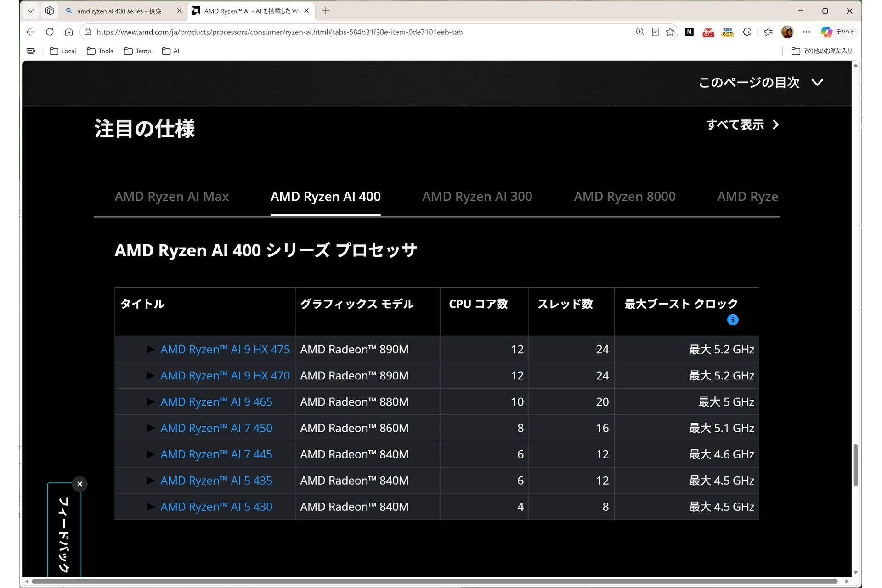Click the vertical scrollbar thumb
This screenshot has width=882, height=588.
855,465
